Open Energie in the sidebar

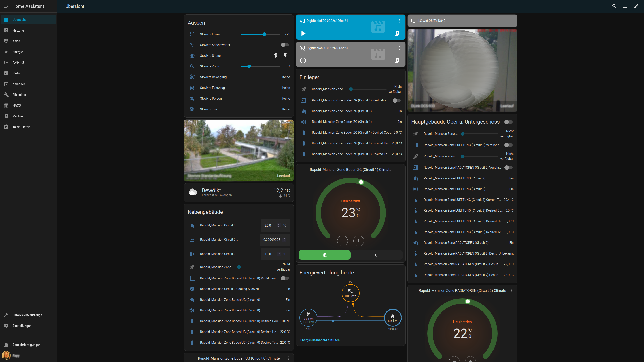pos(18,52)
